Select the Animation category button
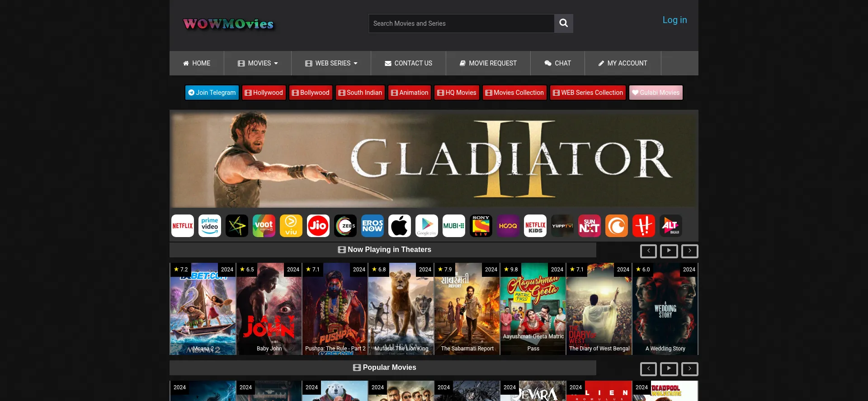This screenshot has height=401, width=868. [x=410, y=93]
